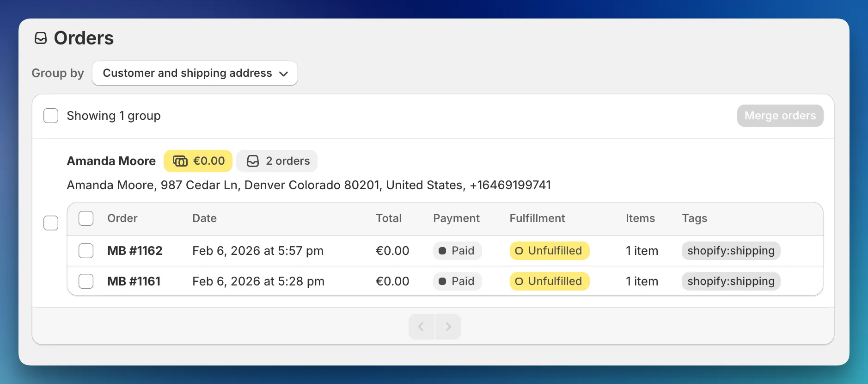
Task: Tick the checkbox for order MB #1161
Action: coord(86,281)
